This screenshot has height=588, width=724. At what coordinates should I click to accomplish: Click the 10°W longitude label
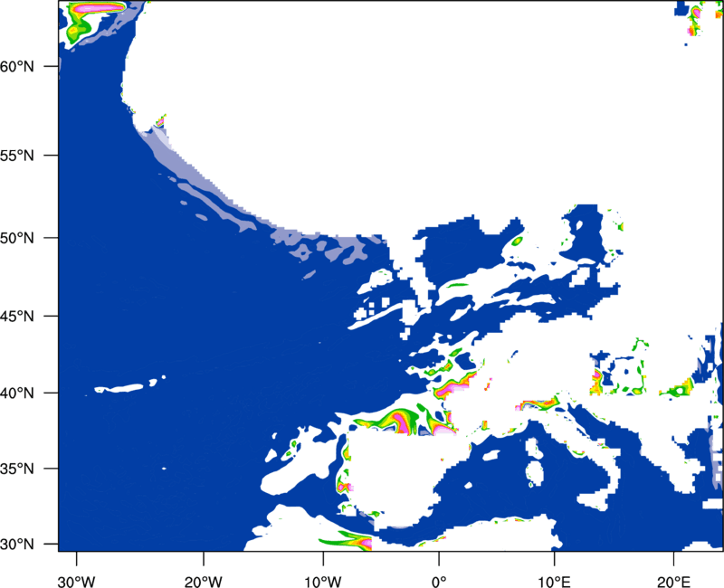tap(323, 582)
